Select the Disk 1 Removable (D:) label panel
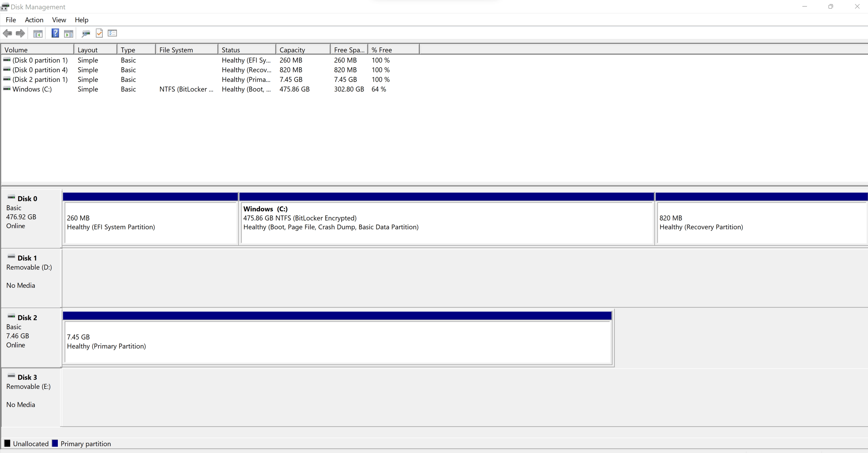This screenshot has height=453, width=868. pos(31,278)
